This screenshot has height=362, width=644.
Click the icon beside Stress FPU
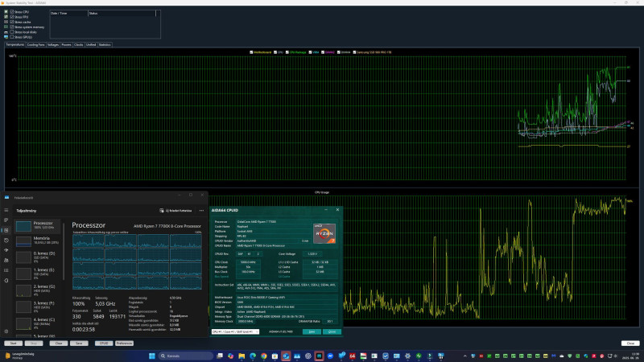click(6, 17)
